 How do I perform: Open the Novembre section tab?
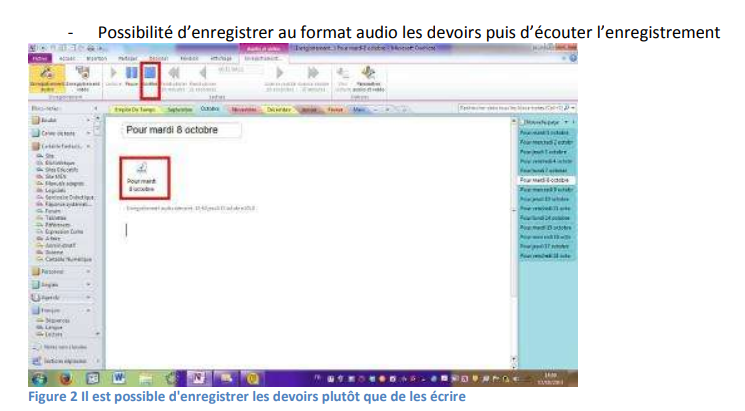coord(245,108)
